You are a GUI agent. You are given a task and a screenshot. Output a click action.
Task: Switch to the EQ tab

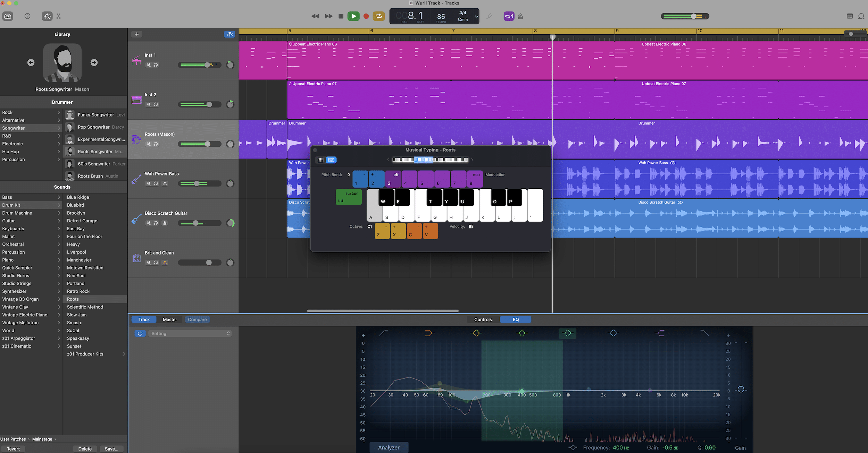point(516,320)
